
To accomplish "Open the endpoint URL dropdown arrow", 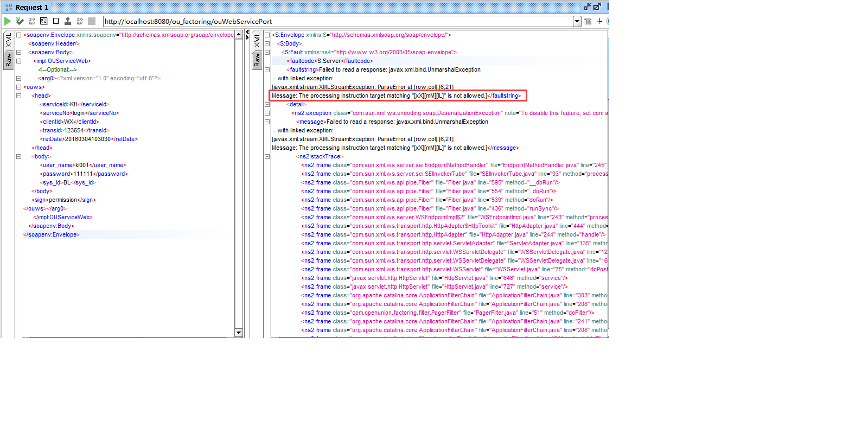I will pyautogui.click(x=577, y=21).
